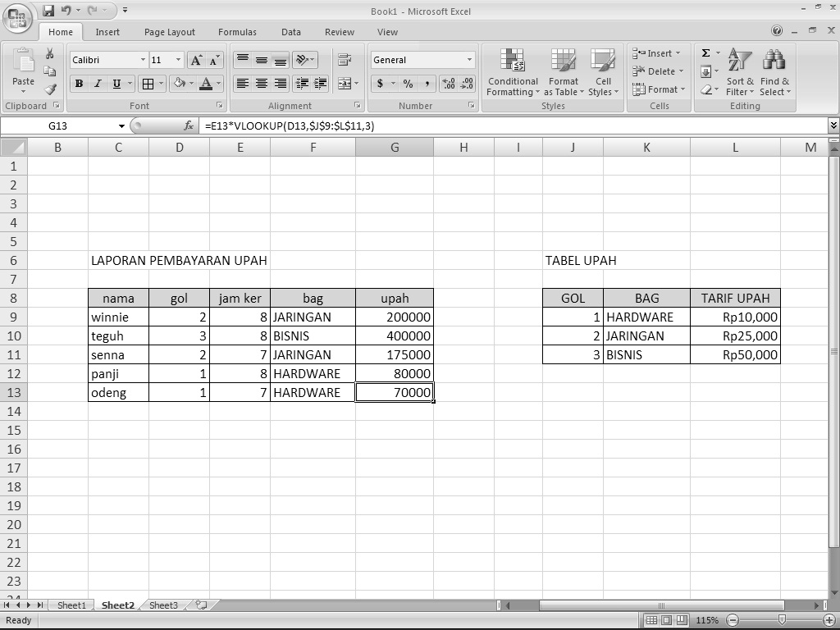Select the Italic formatting icon

pyautogui.click(x=98, y=83)
